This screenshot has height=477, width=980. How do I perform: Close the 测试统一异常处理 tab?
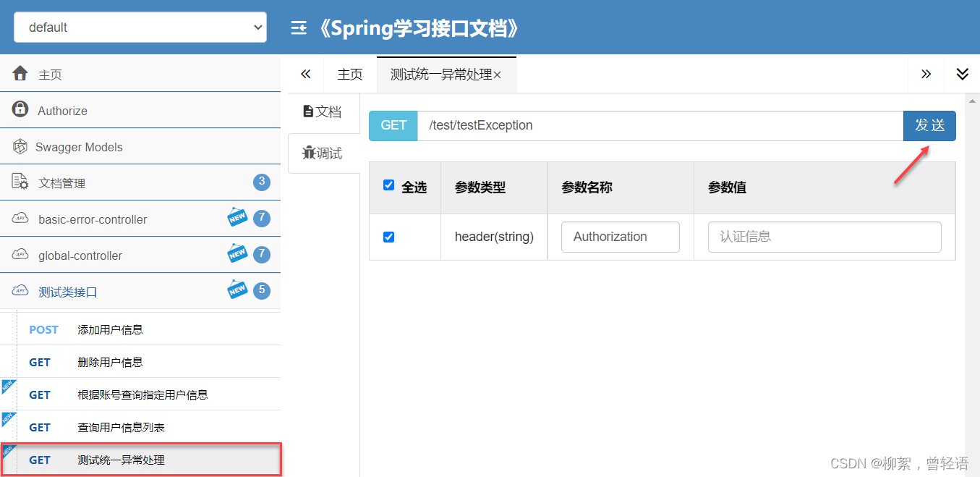pyautogui.click(x=498, y=75)
